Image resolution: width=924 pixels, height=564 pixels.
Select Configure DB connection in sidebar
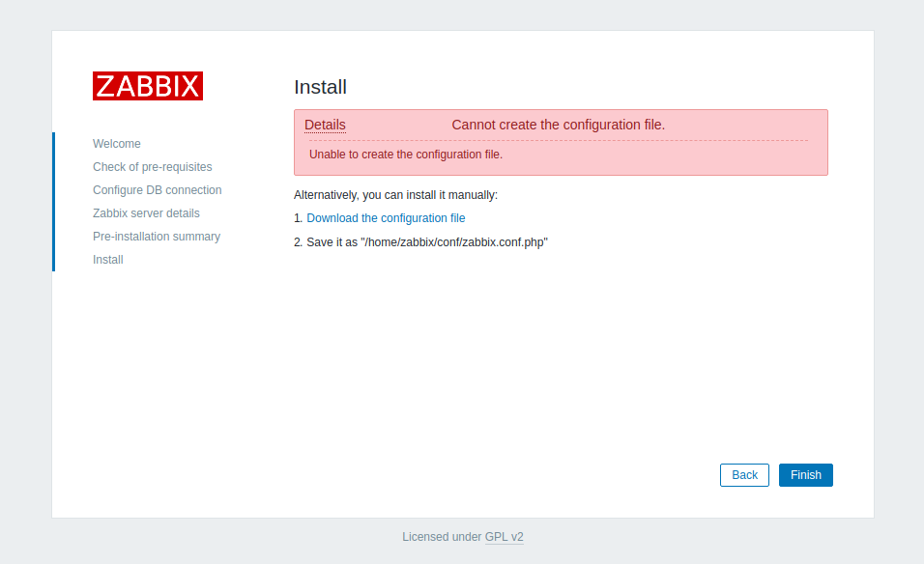pos(157,189)
